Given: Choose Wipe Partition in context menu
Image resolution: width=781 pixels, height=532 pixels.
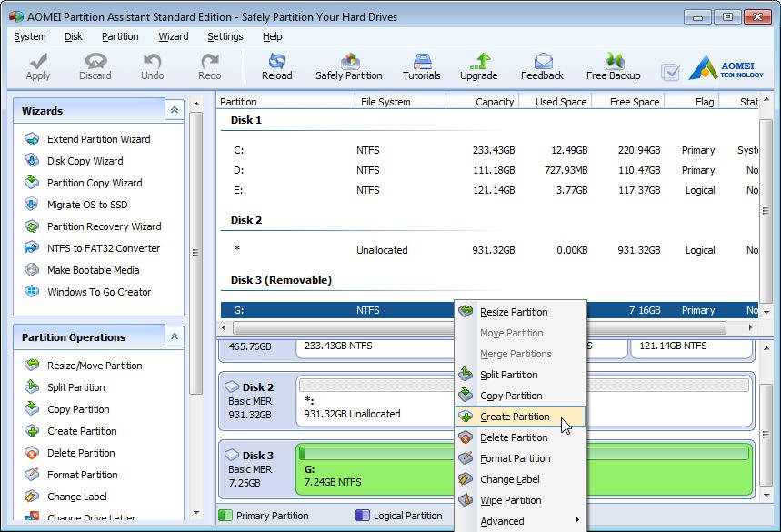Looking at the screenshot, I should pos(520,500).
